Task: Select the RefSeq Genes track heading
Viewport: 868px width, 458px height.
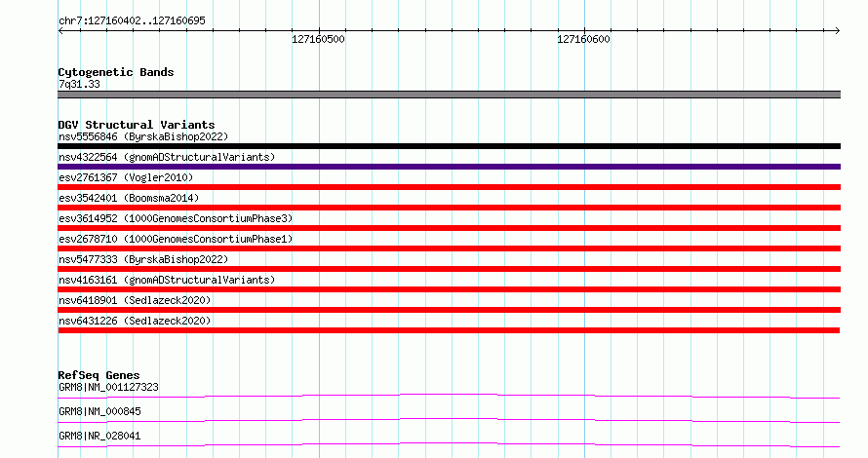Action: tap(99, 375)
